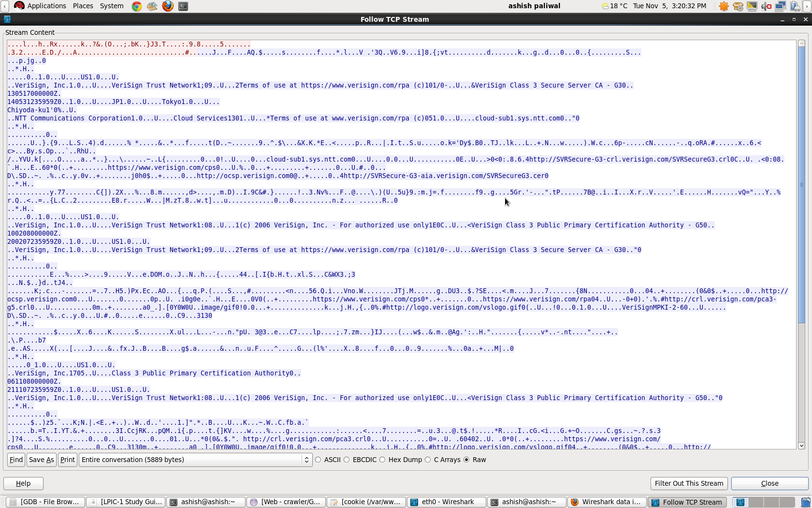Click the '130517000000Z.' validity date text
Screen dimensions: 812x508
[x=34, y=94]
